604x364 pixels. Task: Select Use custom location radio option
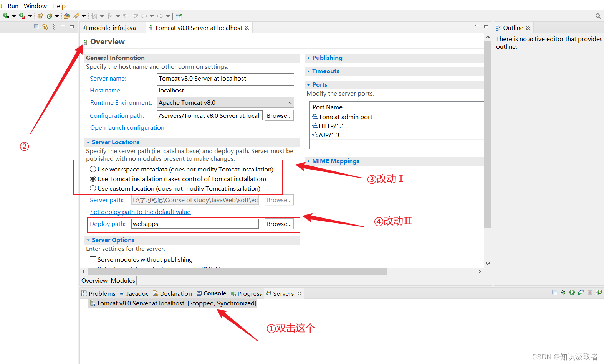93,188
